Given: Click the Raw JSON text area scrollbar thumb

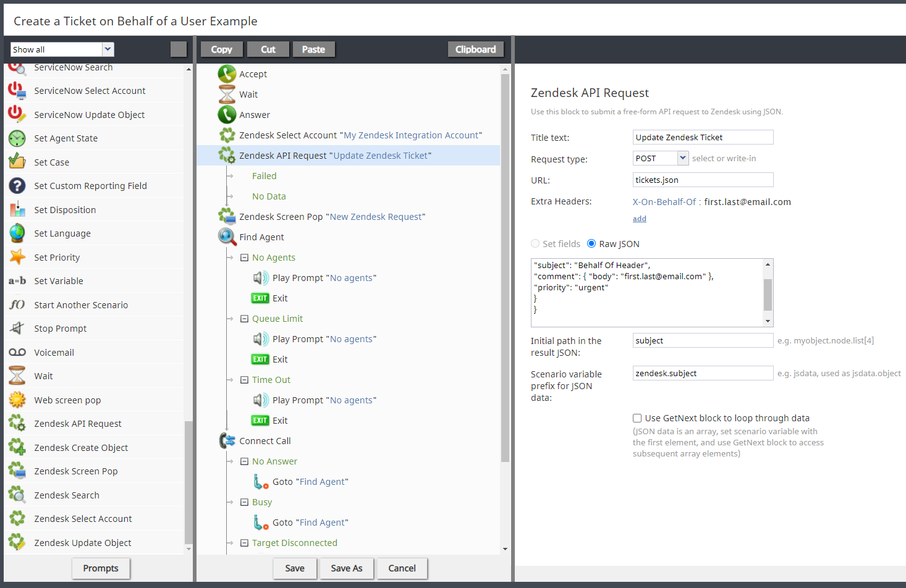Looking at the screenshot, I should click(x=768, y=295).
